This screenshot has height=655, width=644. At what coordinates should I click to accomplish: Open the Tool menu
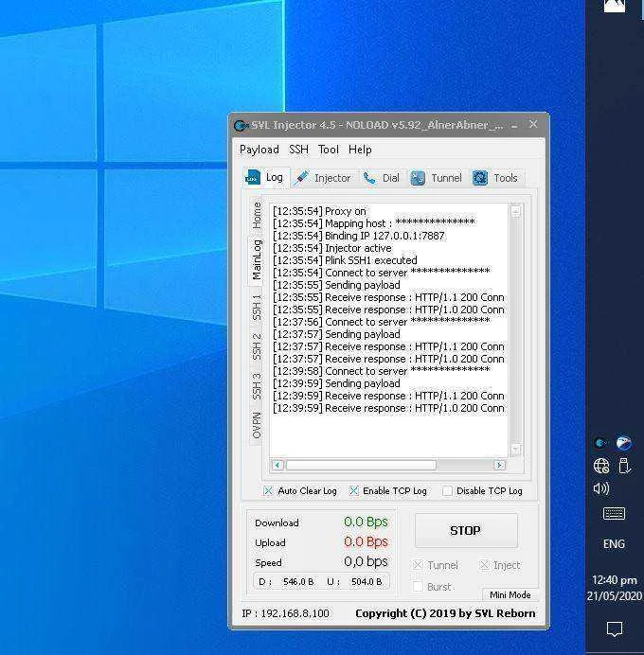(x=328, y=150)
